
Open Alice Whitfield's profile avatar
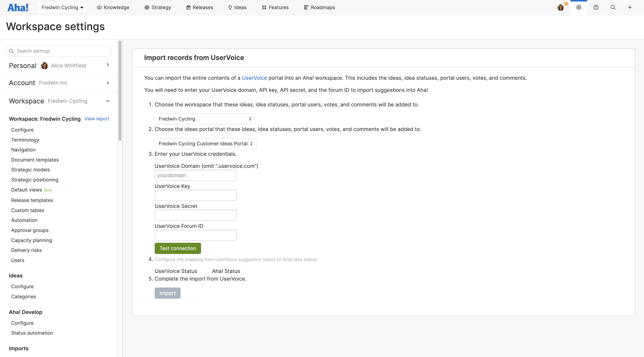561,7
